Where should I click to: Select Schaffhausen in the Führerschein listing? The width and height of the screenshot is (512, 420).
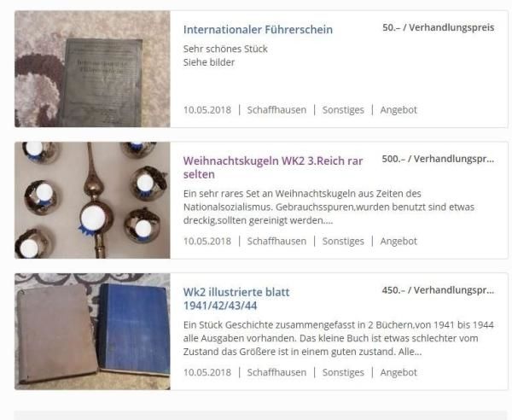click(276, 110)
